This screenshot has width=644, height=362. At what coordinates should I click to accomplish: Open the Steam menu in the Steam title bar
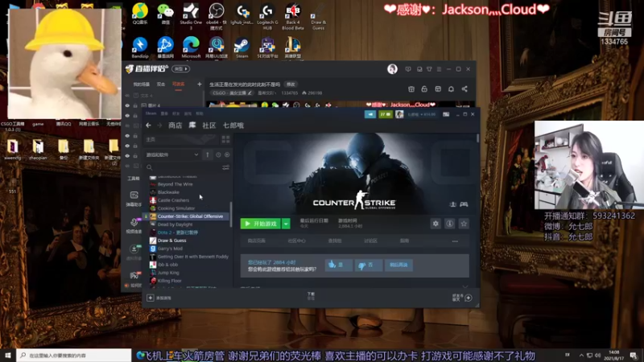151,113
